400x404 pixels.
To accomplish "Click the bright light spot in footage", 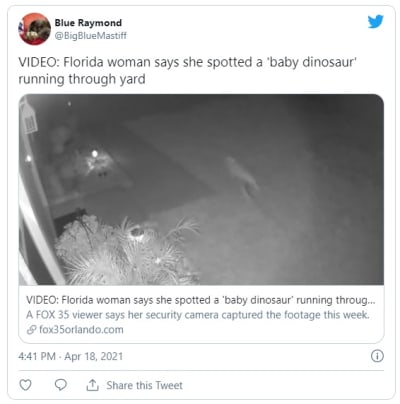I will pos(95,154).
